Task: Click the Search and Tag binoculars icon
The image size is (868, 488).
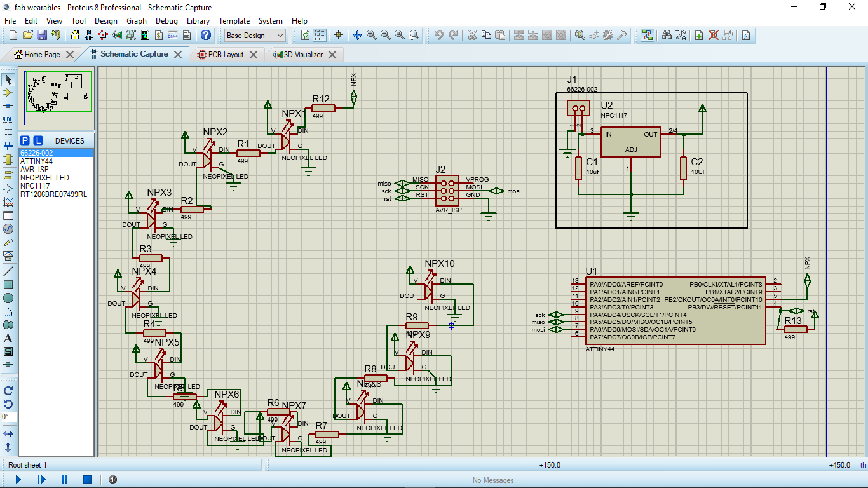Action: pyautogui.click(x=667, y=36)
